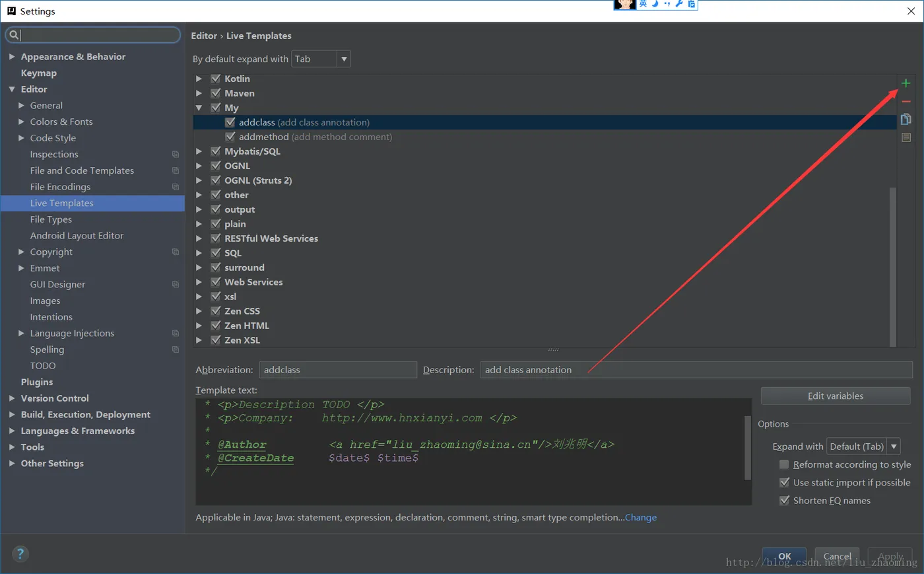This screenshot has width=924, height=574.
Task: Select the RESTful Web Services group
Action: coord(271,238)
